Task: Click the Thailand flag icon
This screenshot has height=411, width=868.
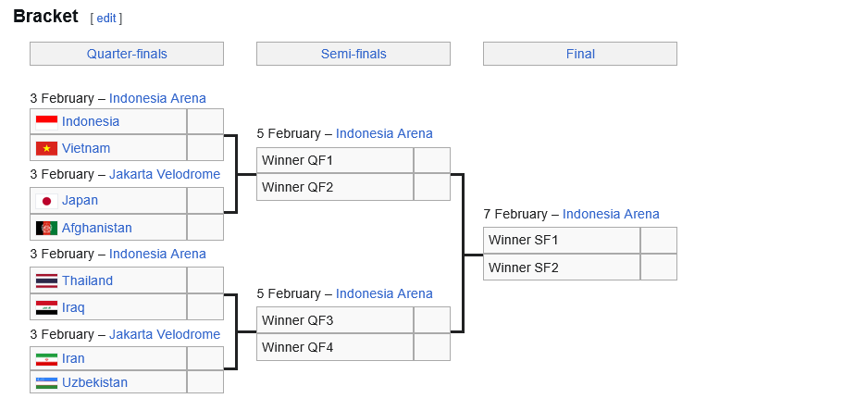Action: click(46, 280)
